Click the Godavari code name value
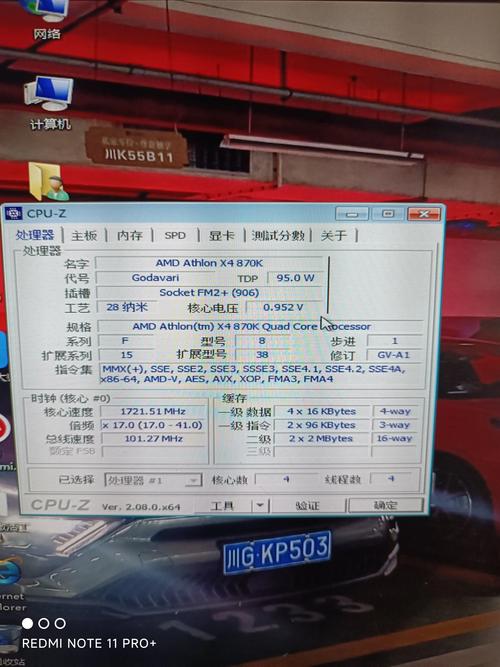Image resolution: width=500 pixels, height=667 pixels. click(155, 278)
